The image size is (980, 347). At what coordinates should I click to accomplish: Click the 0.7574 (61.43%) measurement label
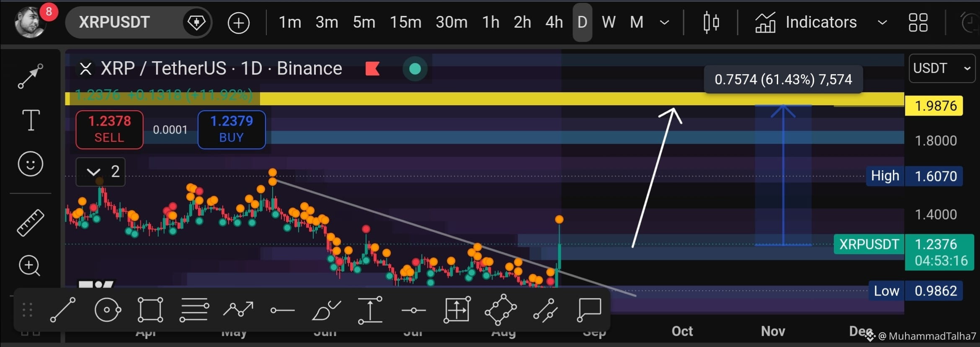click(783, 79)
